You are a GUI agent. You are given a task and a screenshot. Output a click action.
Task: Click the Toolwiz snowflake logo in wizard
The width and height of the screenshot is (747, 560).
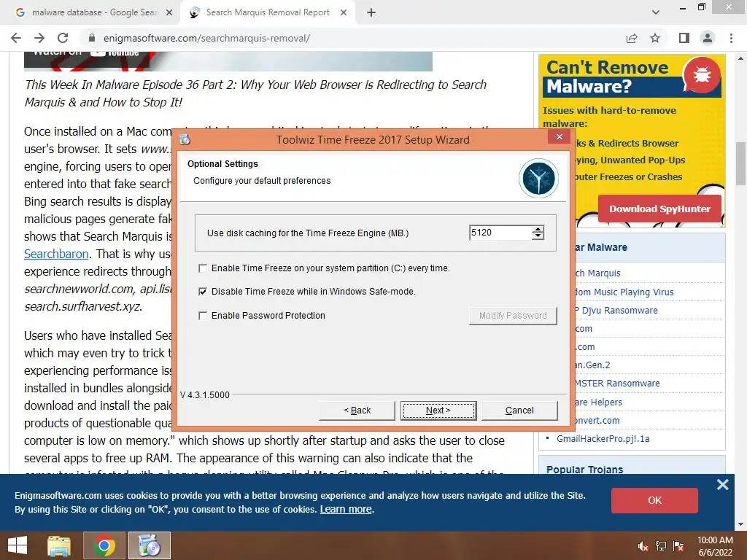click(x=538, y=179)
